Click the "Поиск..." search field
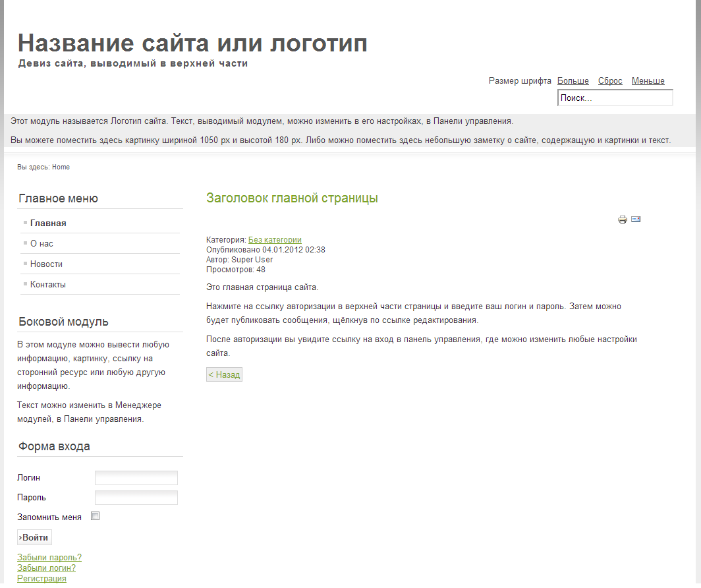 point(615,98)
